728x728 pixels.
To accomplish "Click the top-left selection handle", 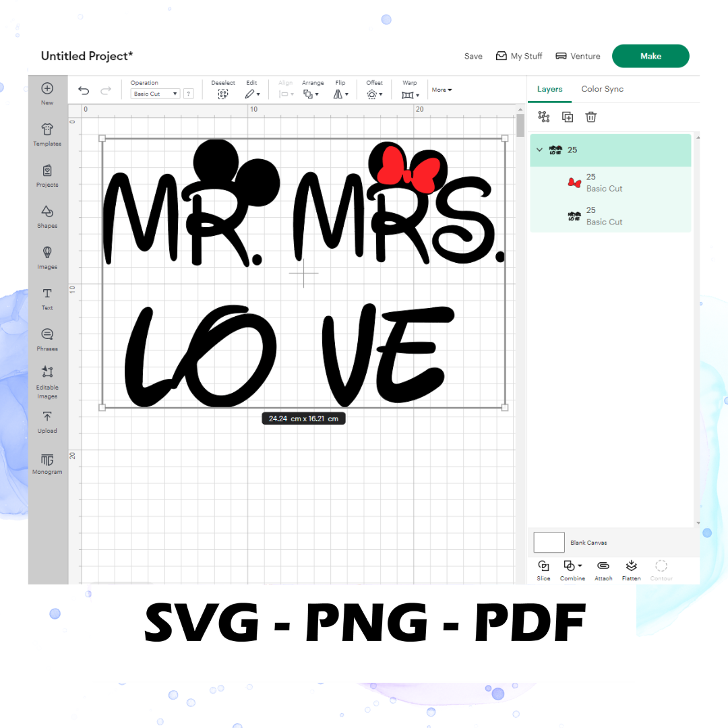I will coord(102,138).
